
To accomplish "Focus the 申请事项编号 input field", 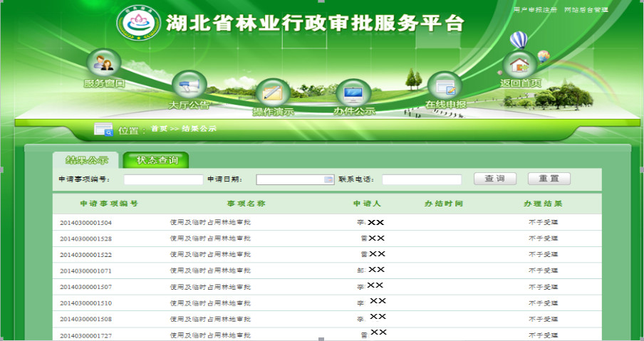I will coord(163,179).
